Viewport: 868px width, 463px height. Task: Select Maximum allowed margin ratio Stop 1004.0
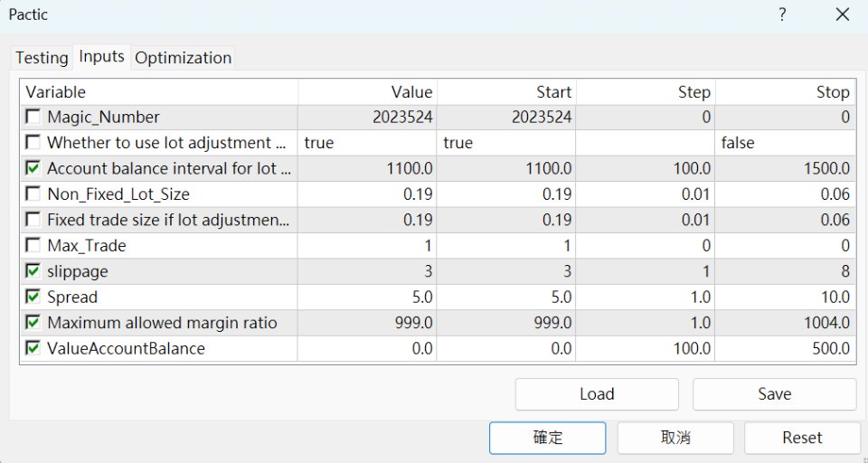786,323
